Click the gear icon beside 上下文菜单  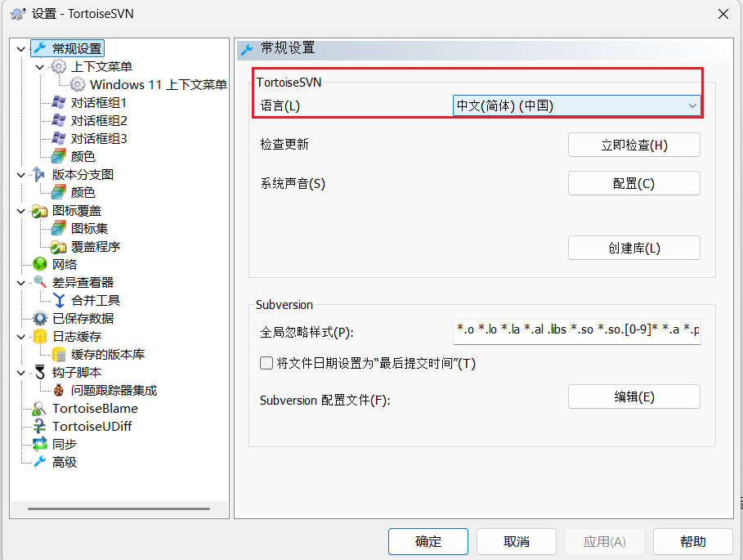point(59,66)
